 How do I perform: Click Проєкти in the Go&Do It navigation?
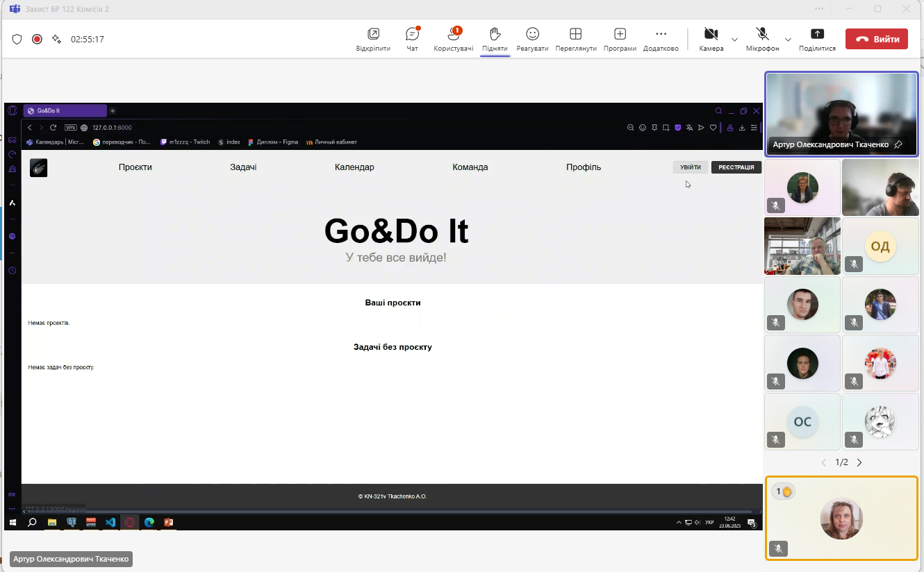coord(135,167)
